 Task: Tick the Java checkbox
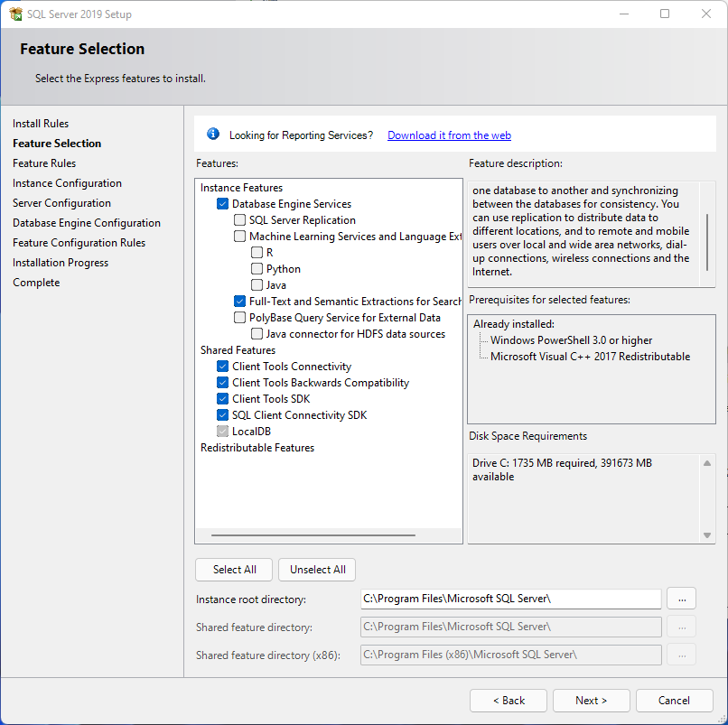coord(257,285)
